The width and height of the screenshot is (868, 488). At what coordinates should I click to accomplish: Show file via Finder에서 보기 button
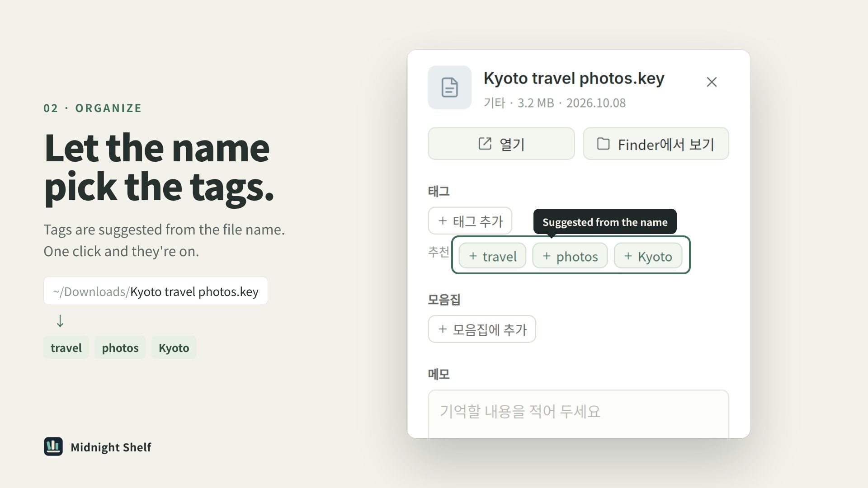pos(656,144)
